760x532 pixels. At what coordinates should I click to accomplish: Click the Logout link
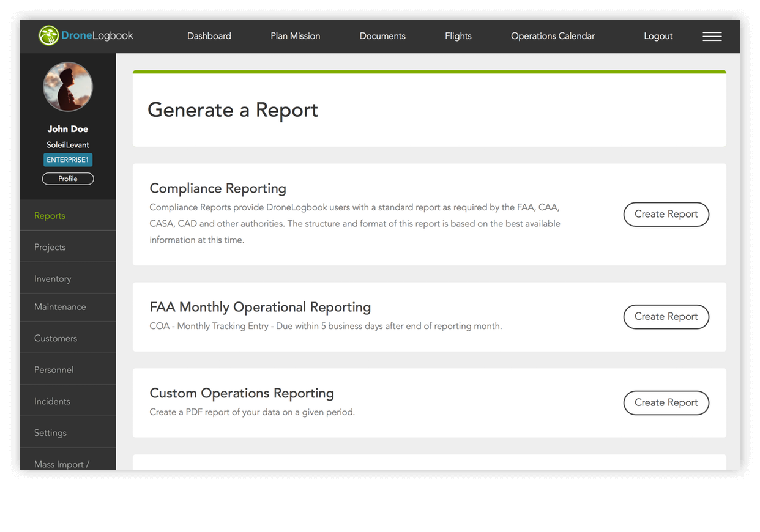click(x=658, y=36)
